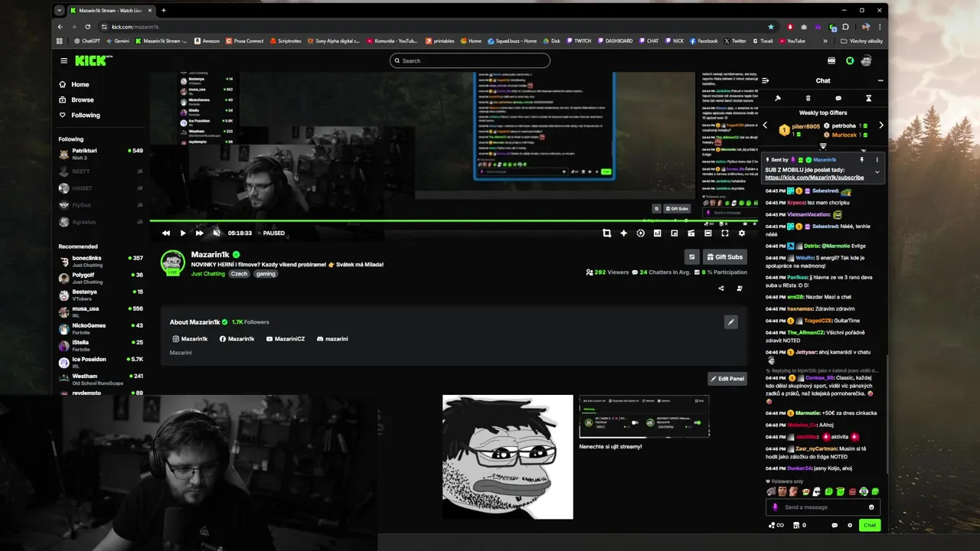Open boneclinks recommended channel
This screenshot has height=551, width=980.
tap(101, 261)
